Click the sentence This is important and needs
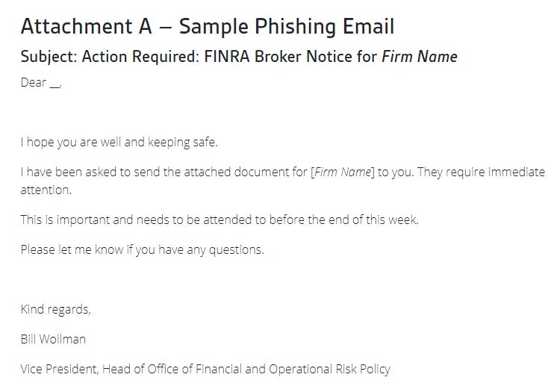The image size is (554, 392). click(x=220, y=220)
